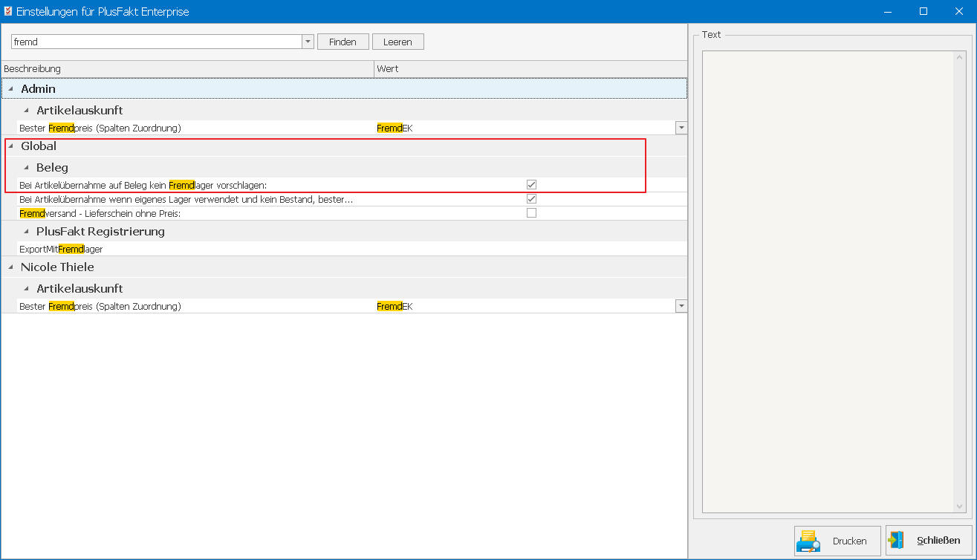Maximize the settings window
The width and height of the screenshot is (977, 560).
pyautogui.click(x=924, y=11)
